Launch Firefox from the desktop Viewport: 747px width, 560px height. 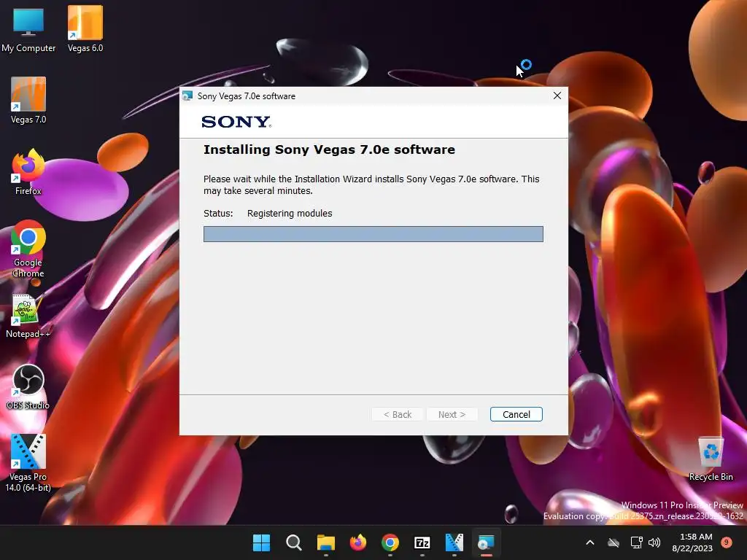click(x=28, y=172)
